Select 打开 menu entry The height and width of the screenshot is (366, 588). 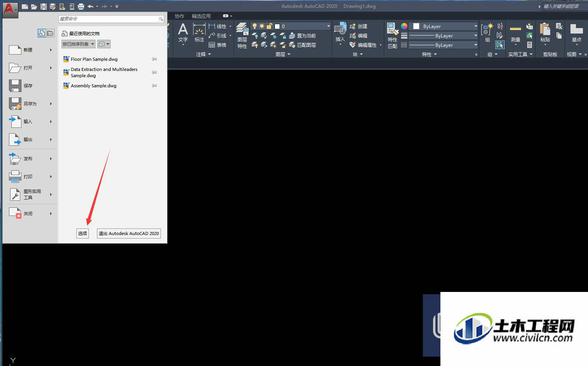(31, 68)
